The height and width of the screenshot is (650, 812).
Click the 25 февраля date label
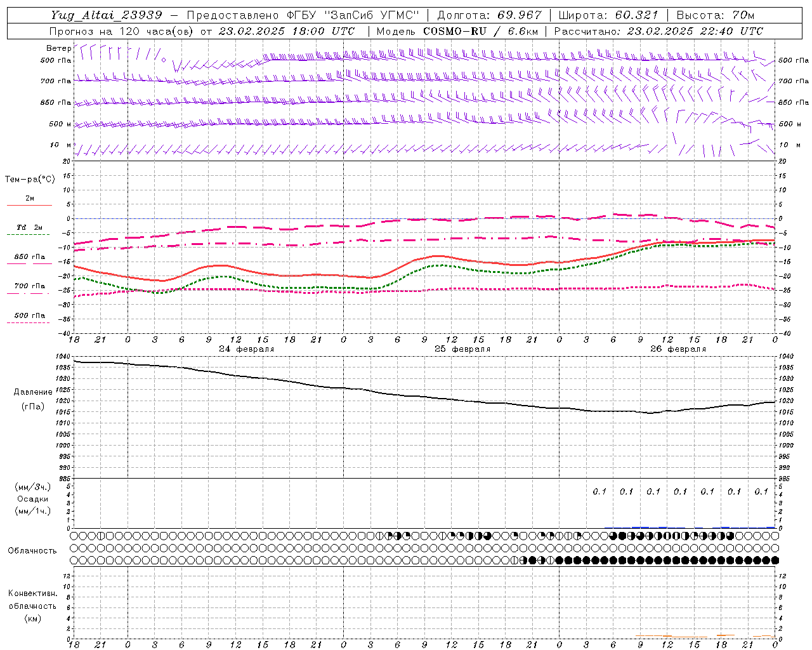point(462,349)
